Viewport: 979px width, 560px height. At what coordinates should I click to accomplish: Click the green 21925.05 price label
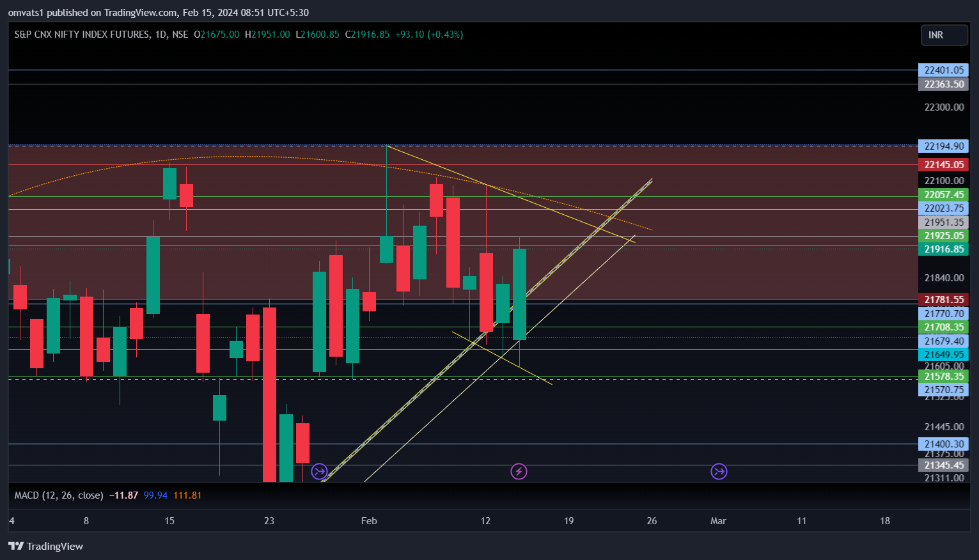pos(943,236)
